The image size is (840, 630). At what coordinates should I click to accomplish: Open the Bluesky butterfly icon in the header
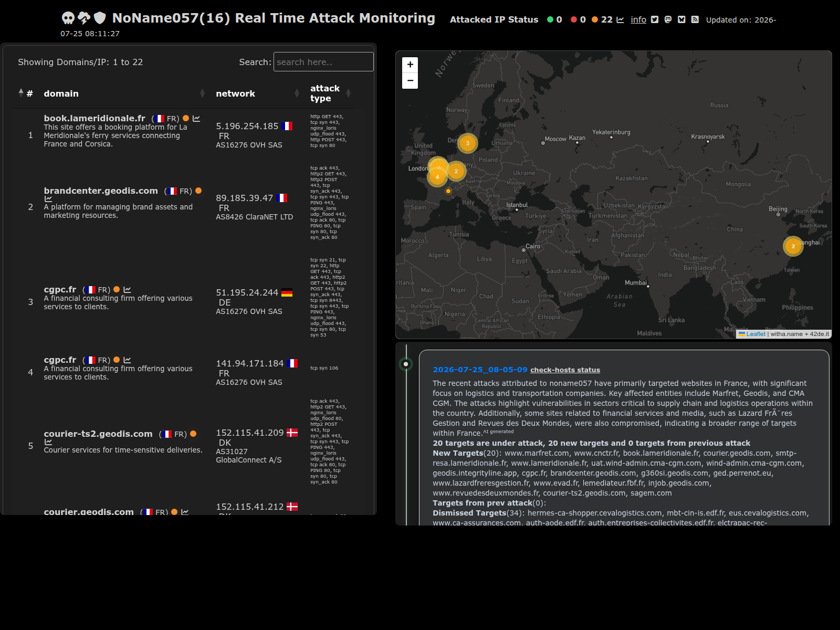click(681, 19)
